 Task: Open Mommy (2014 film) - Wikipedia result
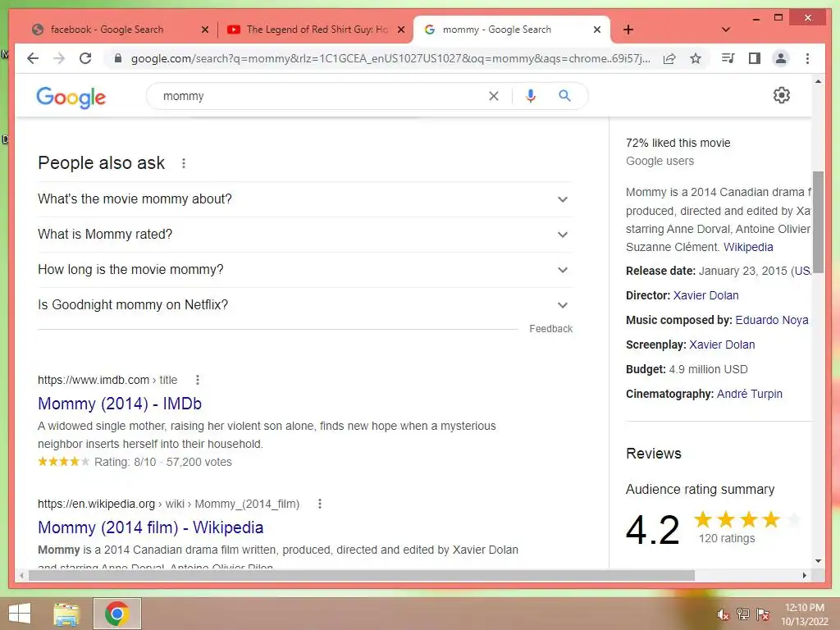tap(151, 527)
